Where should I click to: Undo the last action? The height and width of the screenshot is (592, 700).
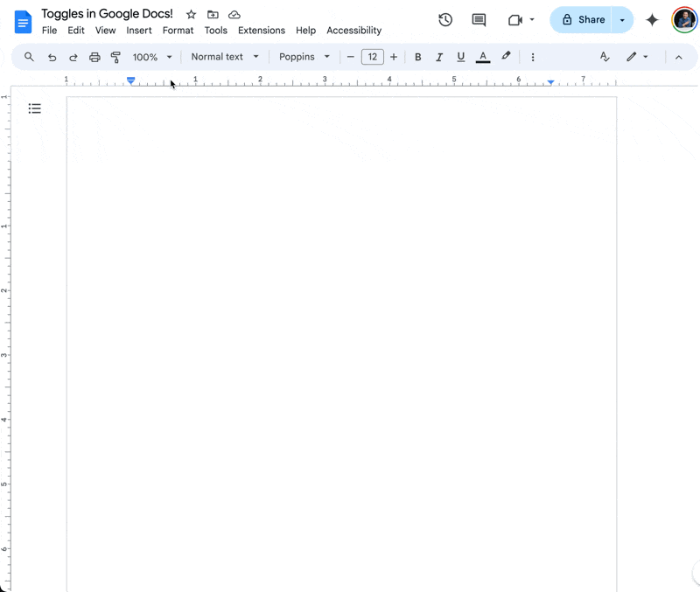52,57
